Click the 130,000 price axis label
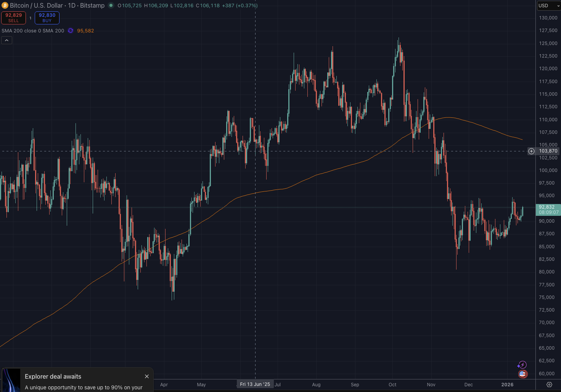The image size is (561, 392). point(548,18)
